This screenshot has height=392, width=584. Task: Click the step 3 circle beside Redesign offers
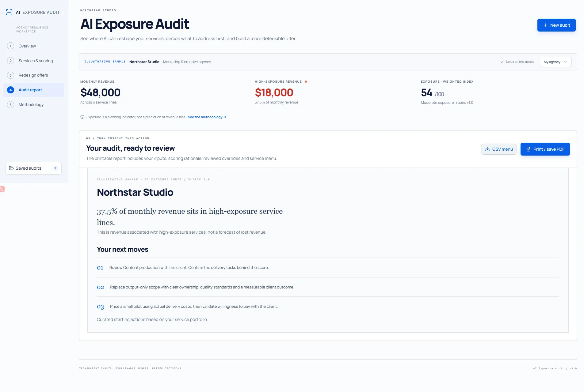pos(10,75)
